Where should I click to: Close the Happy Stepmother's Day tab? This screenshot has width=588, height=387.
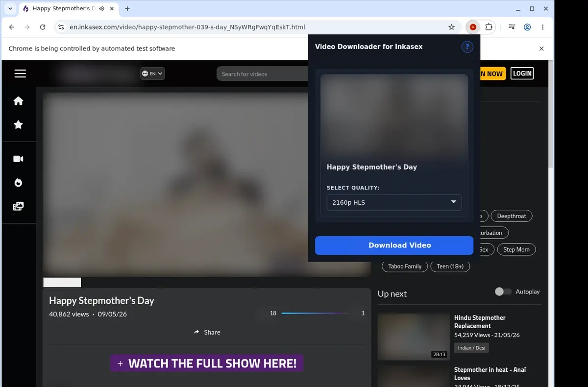point(112,9)
